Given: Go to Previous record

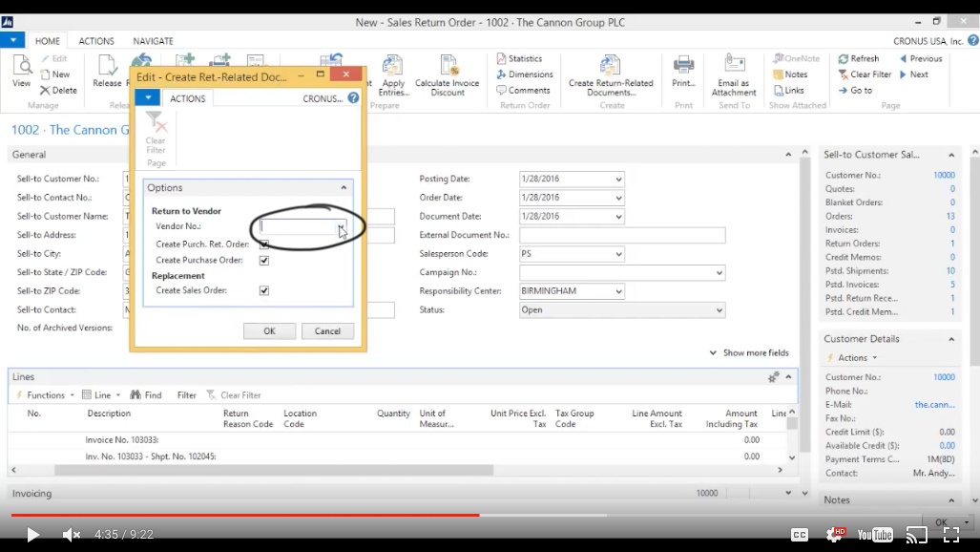Looking at the screenshot, I should click(921, 58).
